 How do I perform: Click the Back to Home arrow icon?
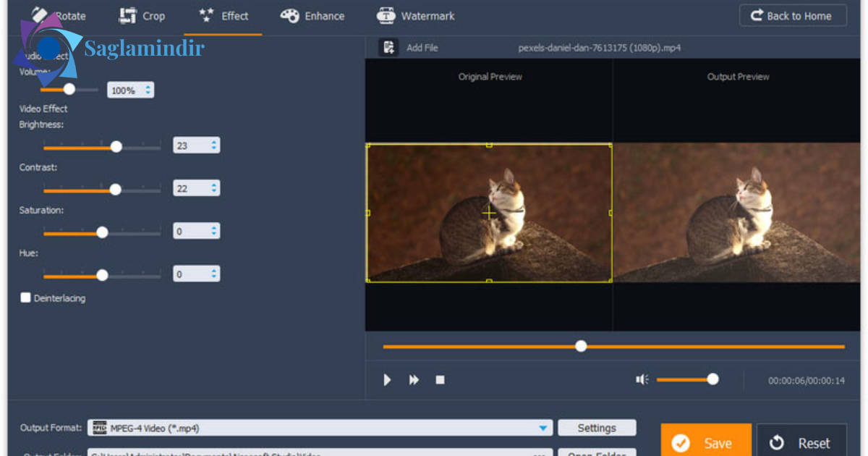pos(757,16)
